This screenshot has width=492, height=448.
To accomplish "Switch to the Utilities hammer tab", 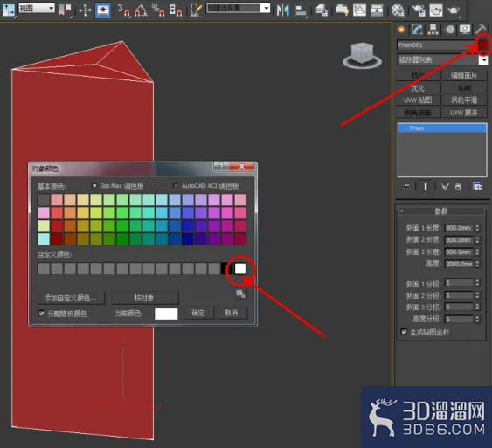I will (481, 30).
